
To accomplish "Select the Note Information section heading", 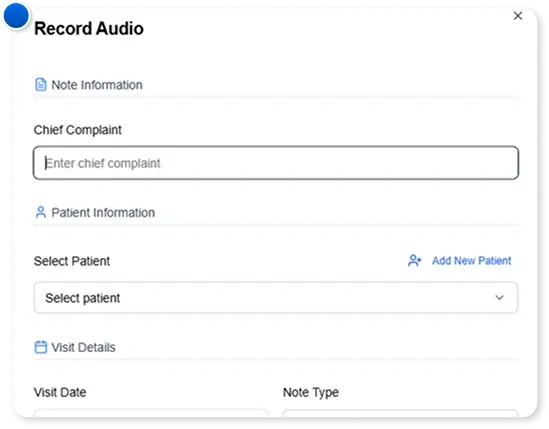I will (x=97, y=85).
